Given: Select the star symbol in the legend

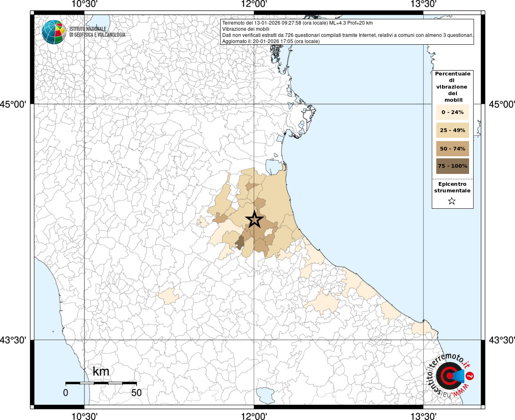Looking at the screenshot, I should (x=451, y=201).
